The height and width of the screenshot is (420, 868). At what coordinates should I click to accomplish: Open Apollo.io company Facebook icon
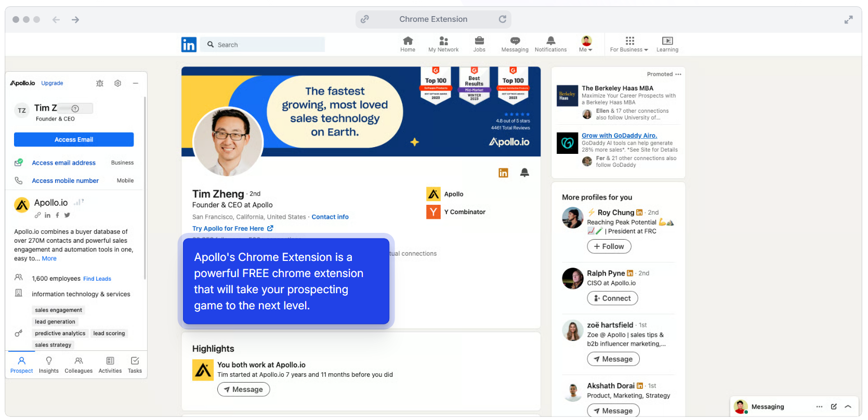click(x=57, y=215)
